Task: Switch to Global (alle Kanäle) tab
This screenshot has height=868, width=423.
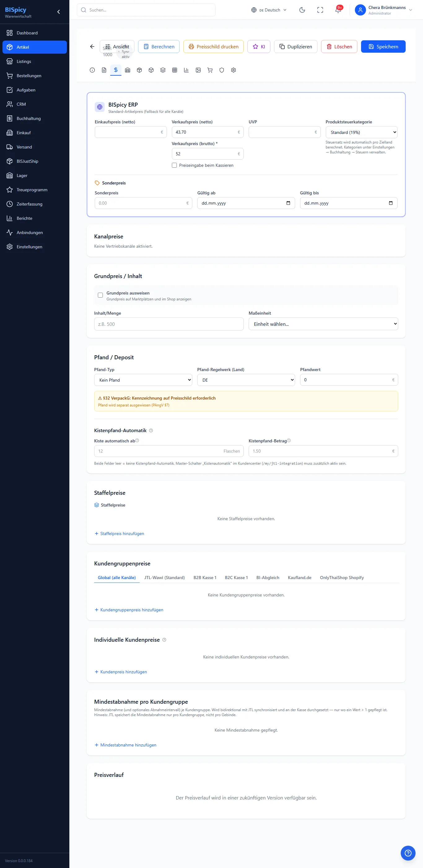Action: (x=117, y=578)
